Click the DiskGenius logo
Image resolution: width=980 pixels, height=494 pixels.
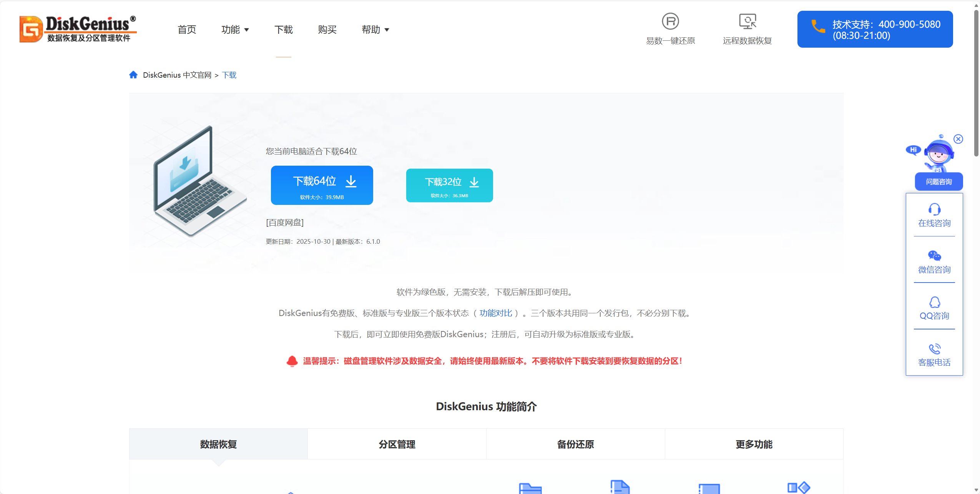click(78, 29)
